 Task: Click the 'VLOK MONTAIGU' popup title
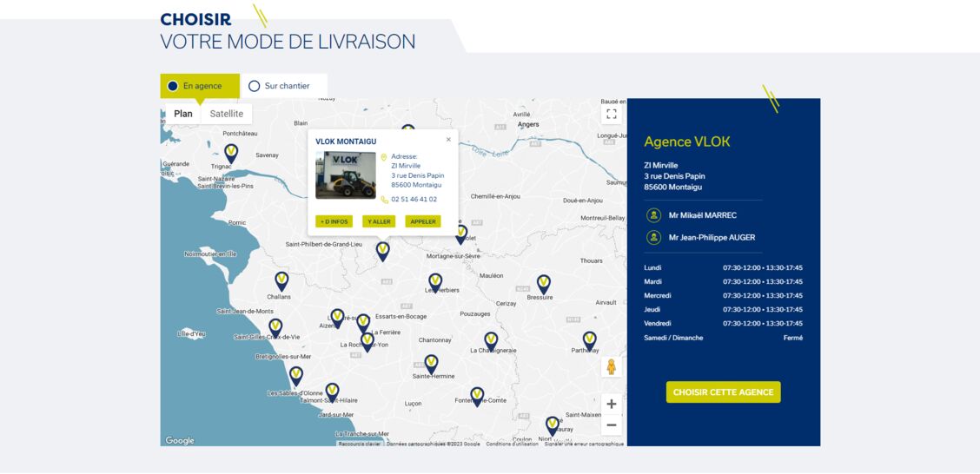point(346,142)
